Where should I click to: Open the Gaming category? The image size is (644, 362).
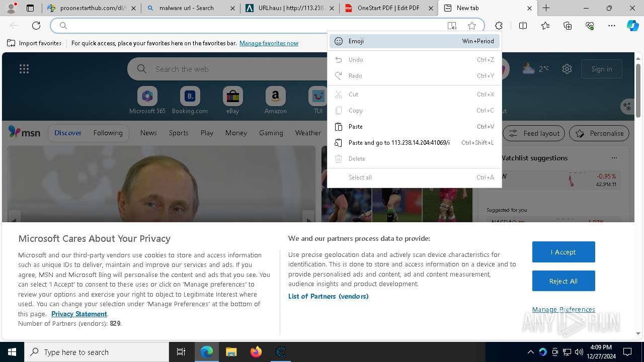tap(271, 133)
